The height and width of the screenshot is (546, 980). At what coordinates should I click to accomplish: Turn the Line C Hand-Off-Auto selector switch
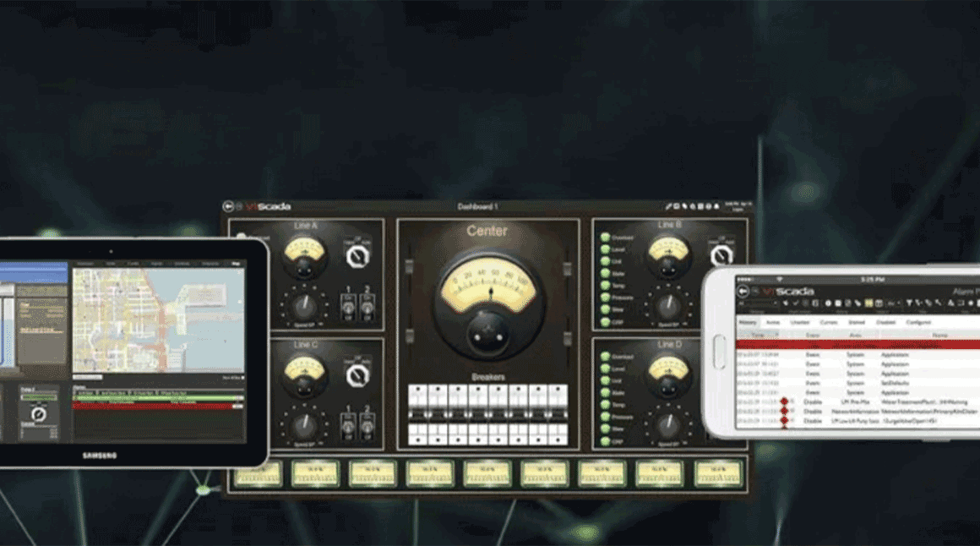(357, 375)
